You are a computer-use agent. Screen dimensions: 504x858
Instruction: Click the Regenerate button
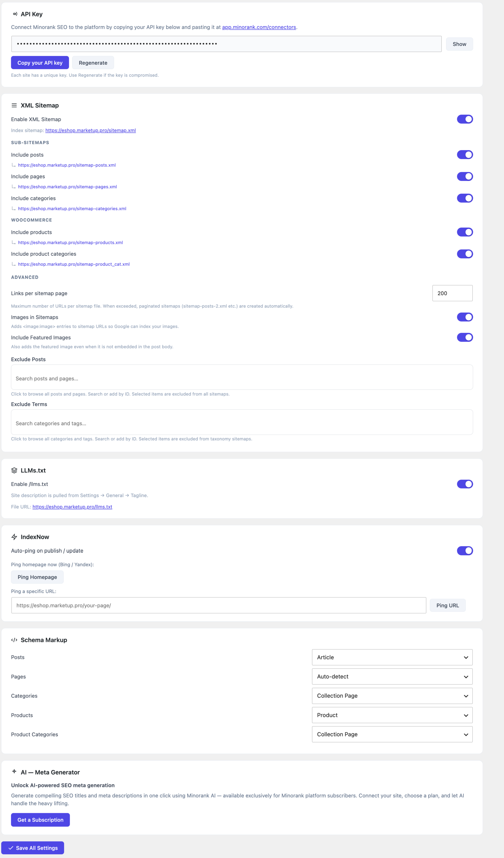[93, 63]
